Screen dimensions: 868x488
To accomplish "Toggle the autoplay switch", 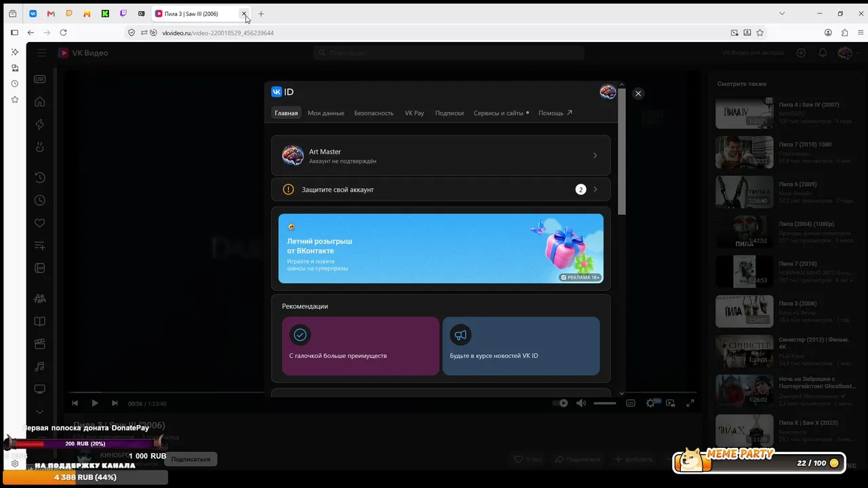I will pyautogui.click(x=560, y=403).
